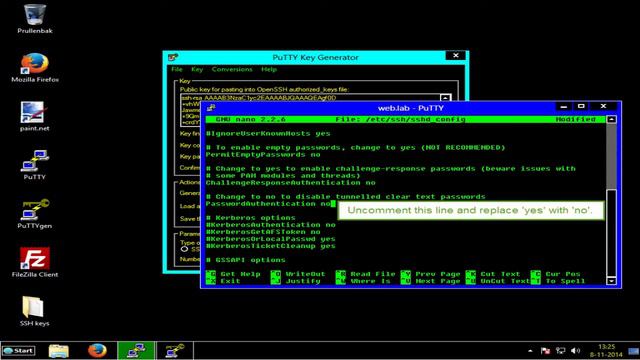The height and width of the screenshot is (360, 640).
Task: Open the paint.net desktop shortcut
Action: (x=35, y=116)
